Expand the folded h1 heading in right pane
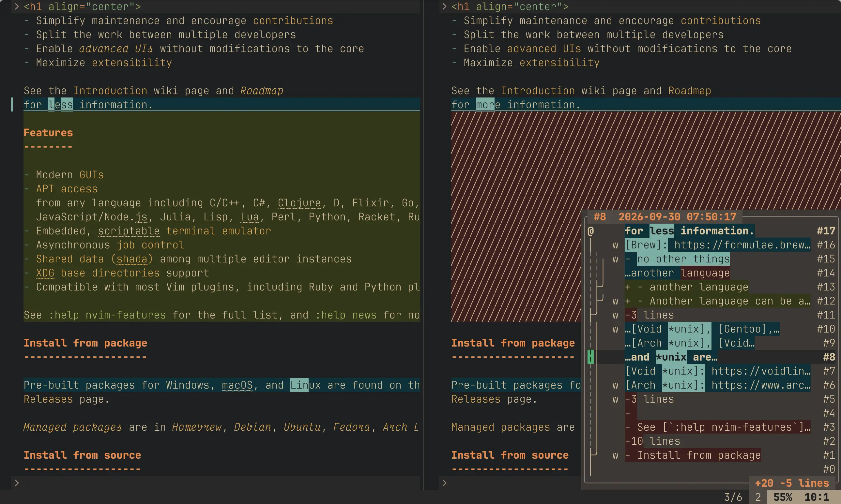The width and height of the screenshot is (841, 504). coord(444,7)
